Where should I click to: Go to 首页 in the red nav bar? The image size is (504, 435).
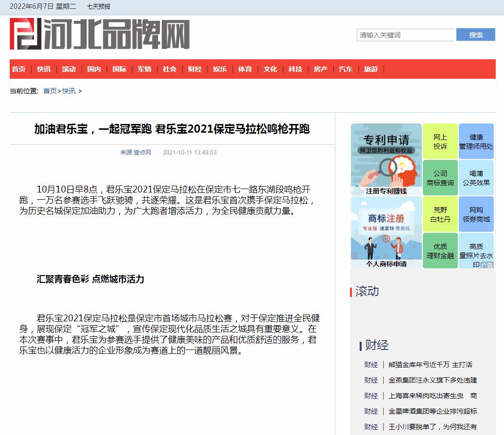point(18,69)
